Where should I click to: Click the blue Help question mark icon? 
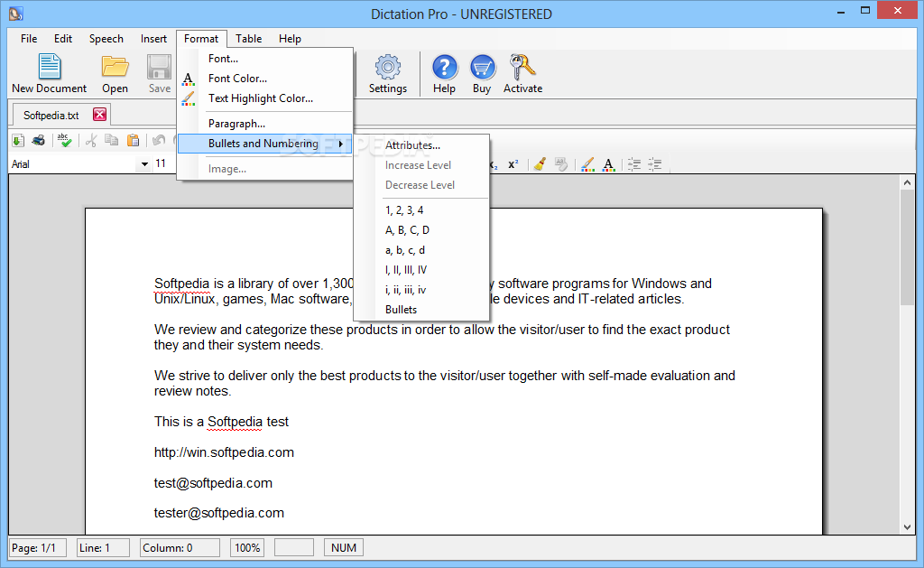pos(444,67)
